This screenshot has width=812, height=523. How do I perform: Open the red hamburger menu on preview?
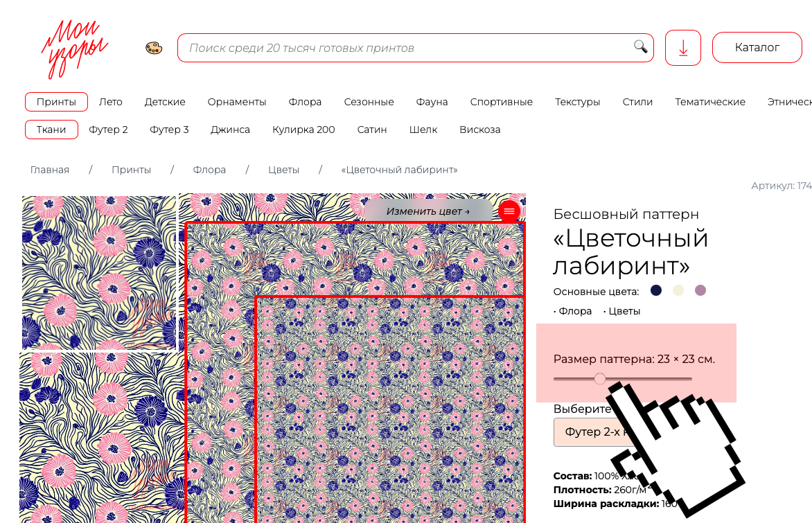509,211
